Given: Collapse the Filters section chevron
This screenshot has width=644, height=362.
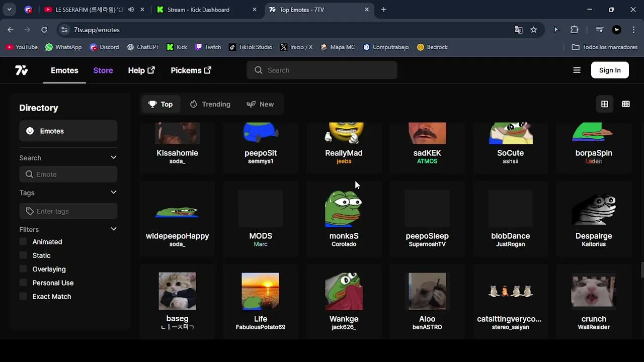Looking at the screenshot, I should point(113,229).
